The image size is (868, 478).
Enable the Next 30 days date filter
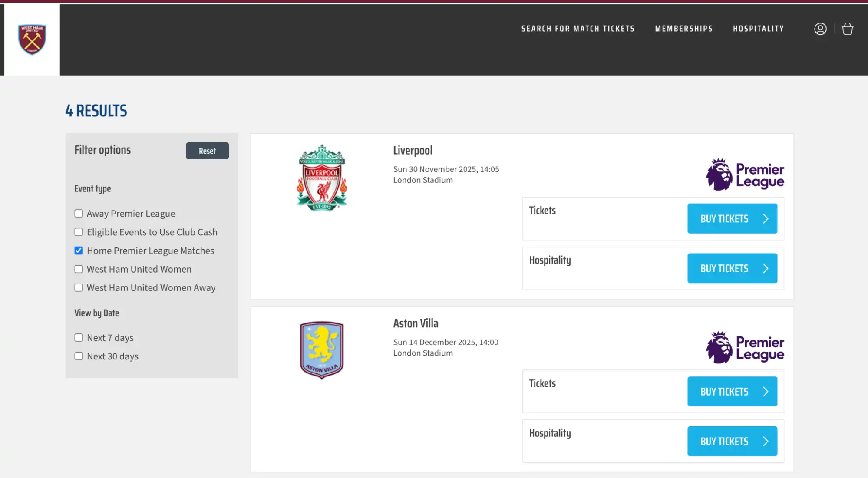pyautogui.click(x=78, y=356)
